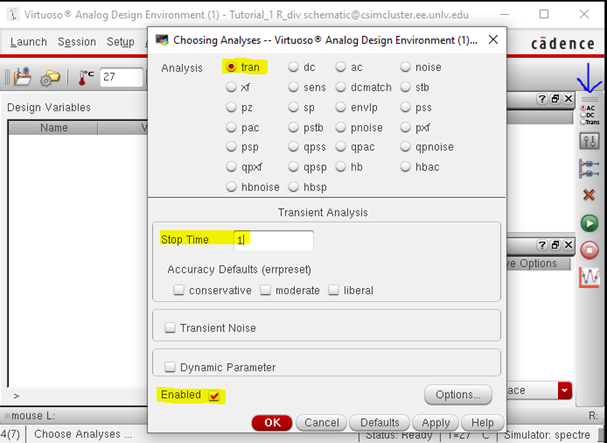The height and width of the screenshot is (443, 607).
Task: Check the liberal accuracy checkbox
Action: pyautogui.click(x=333, y=290)
